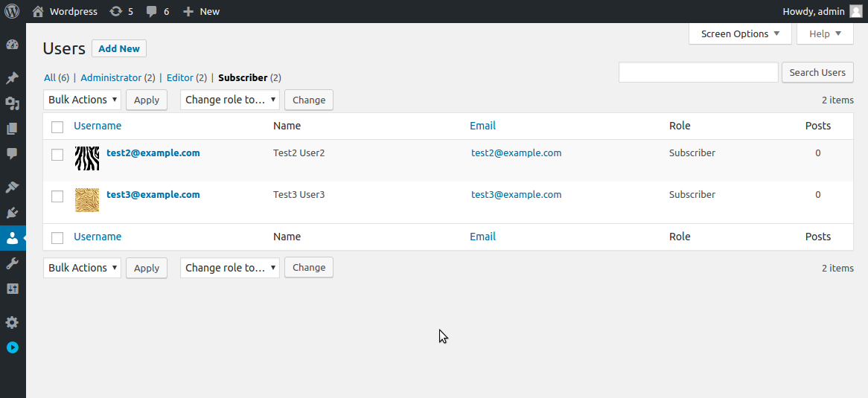
Task: Open the Media library sidebar icon
Action: tap(12, 103)
